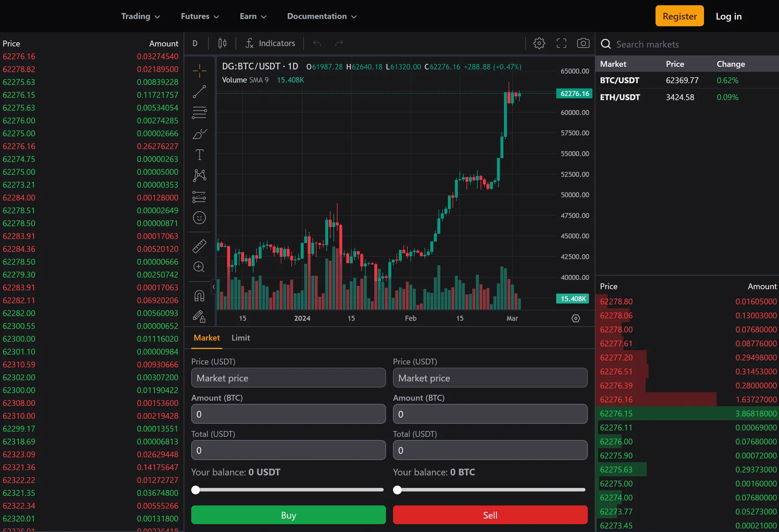Switch to the Market order tab
This screenshot has width=779, height=532.
[x=207, y=338]
